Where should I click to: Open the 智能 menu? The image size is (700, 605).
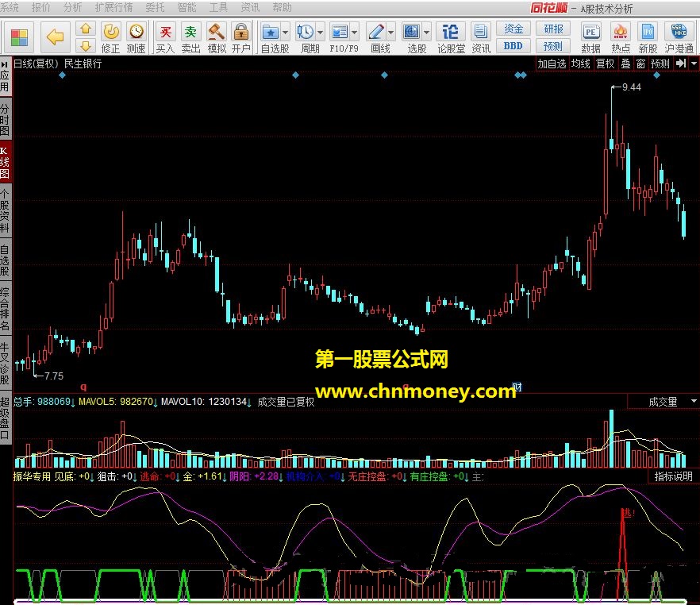point(187,7)
